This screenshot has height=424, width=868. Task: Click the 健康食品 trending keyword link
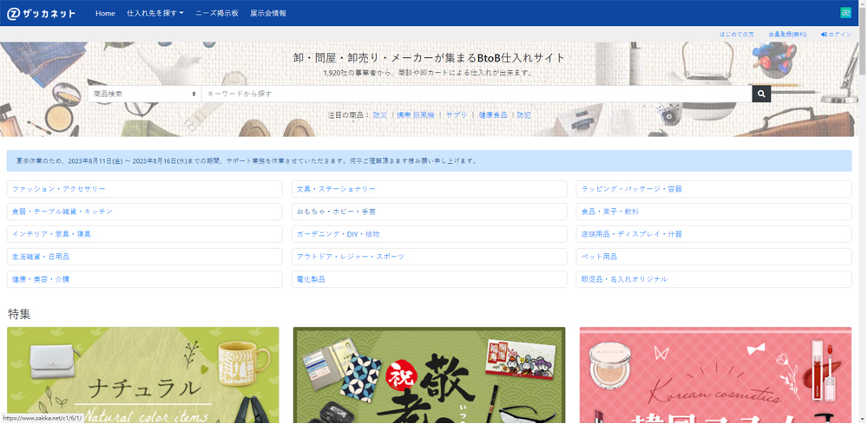click(492, 115)
